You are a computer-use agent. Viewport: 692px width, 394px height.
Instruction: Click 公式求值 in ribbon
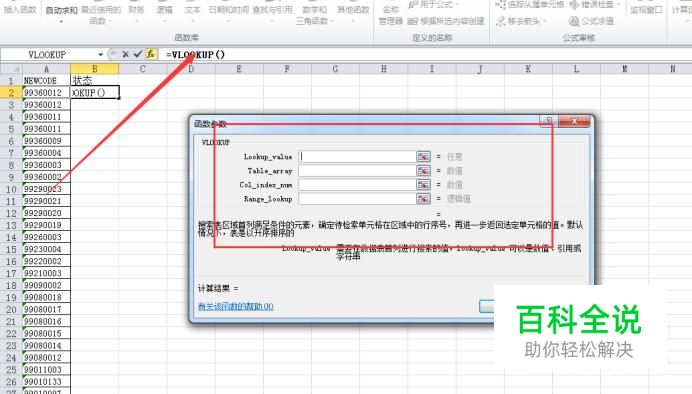tap(592, 21)
